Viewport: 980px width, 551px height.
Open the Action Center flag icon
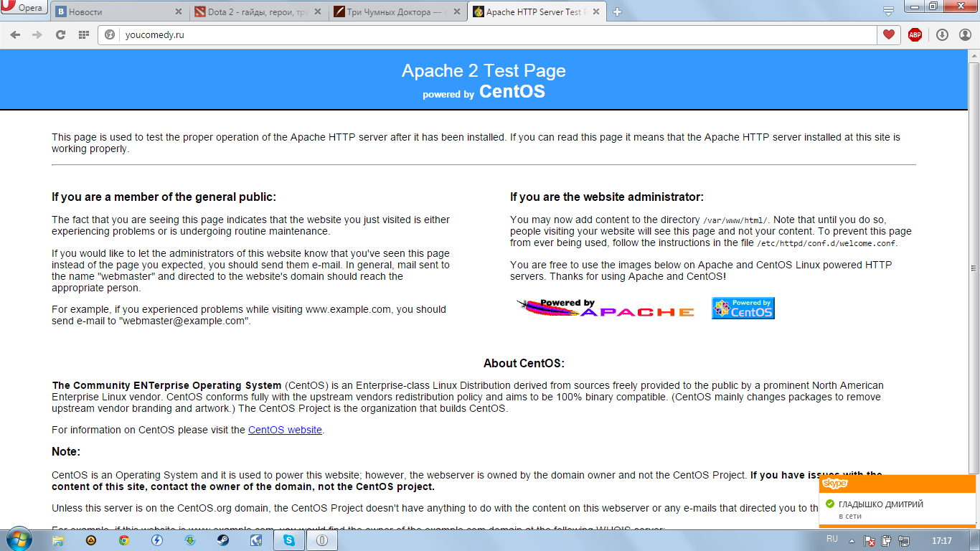(x=869, y=540)
